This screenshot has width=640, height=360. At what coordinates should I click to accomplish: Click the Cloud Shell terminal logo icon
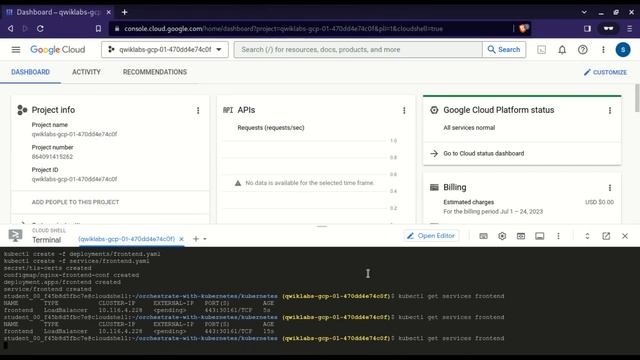coord(16,236)
